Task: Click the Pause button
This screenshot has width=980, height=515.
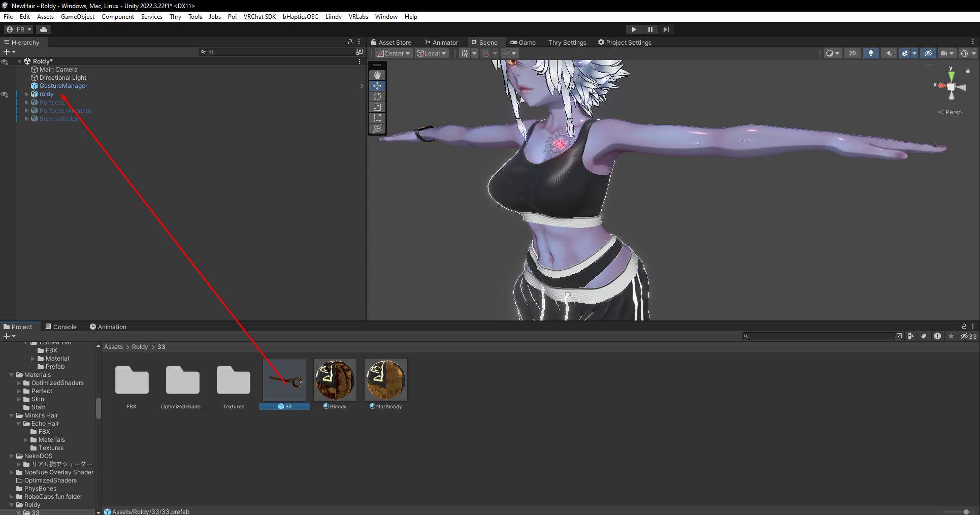Action: (650, 29)
